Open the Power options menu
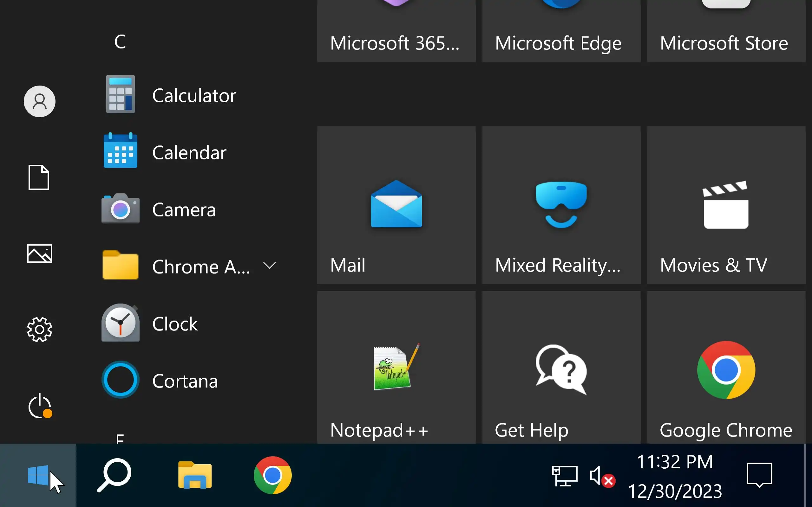This screenshot has width=812, height=507. pos(40,406)
